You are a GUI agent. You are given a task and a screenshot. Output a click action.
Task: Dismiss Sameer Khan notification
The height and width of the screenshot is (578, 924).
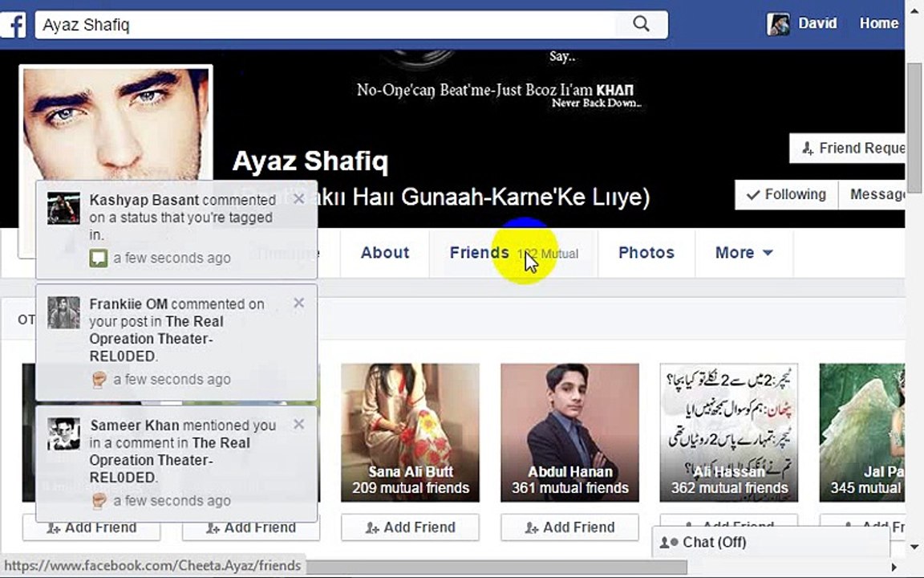298,424
